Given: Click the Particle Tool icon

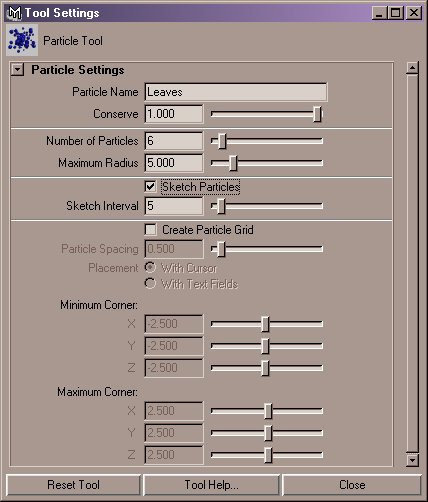Looking at the screenshot, I should pyautogui.click(x=22, y=40).
